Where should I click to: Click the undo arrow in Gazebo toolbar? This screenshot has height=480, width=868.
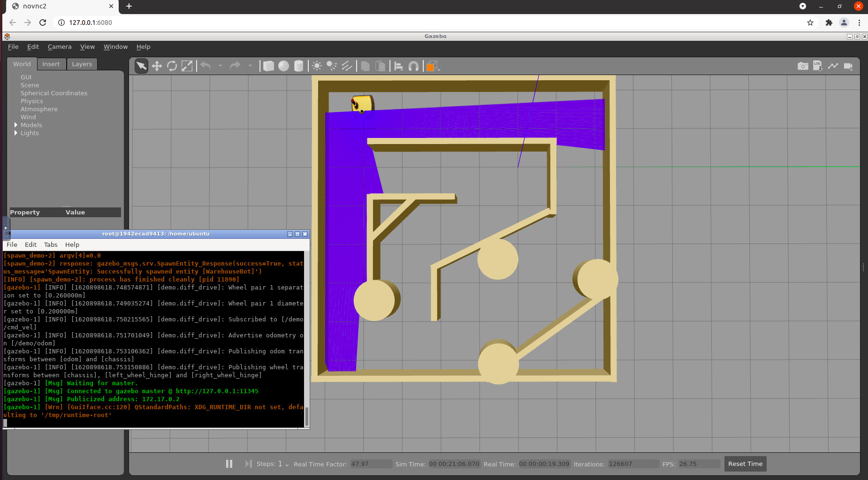point(206,66)
